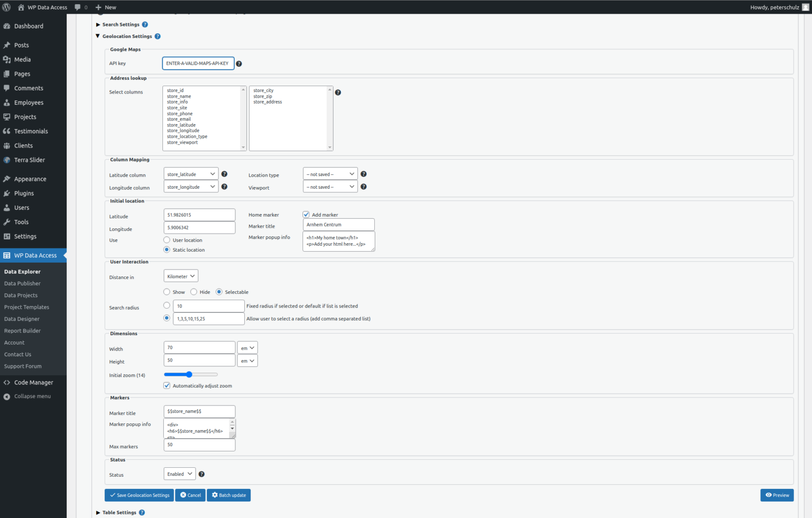Image resolution: width=812 pixels, height=518 pixels.
Task: Uncheck the Add marker checkbox
Action: (306, 215)
